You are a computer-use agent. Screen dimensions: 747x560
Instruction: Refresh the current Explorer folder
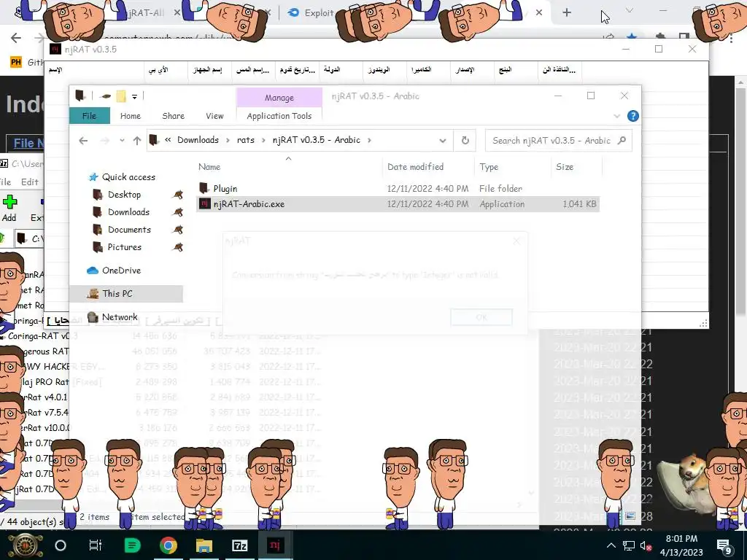(x=465, y=141)
